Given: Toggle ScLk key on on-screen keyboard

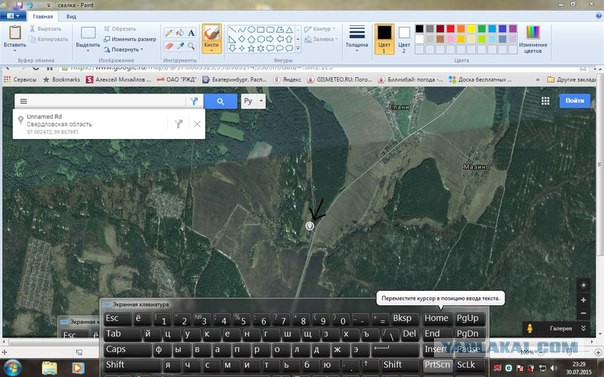Looking at the screenshot, I should point(470,365).
